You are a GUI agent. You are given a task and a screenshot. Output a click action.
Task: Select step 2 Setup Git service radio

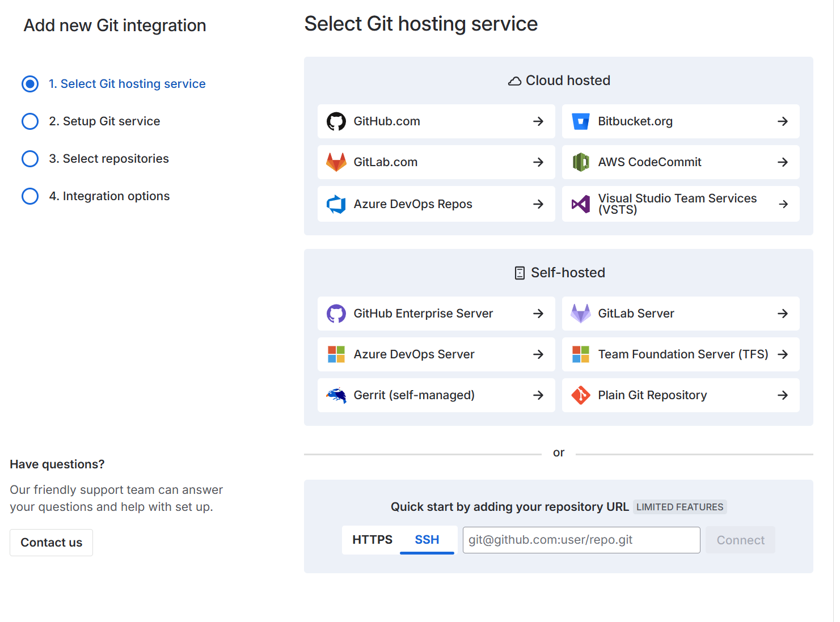[30, 121]
